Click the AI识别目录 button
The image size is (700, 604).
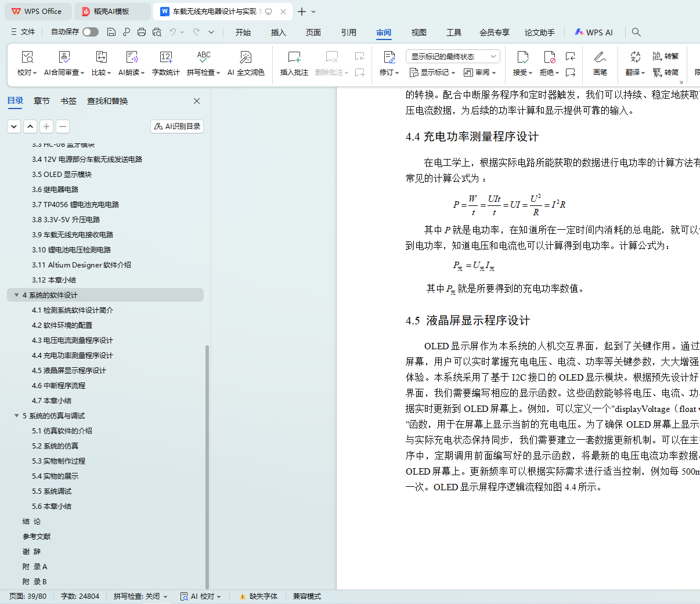coord(177,126)
